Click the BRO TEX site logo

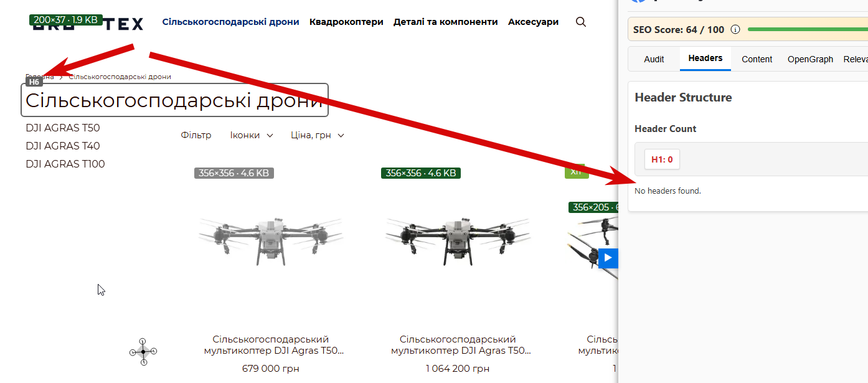click(88, 24)
